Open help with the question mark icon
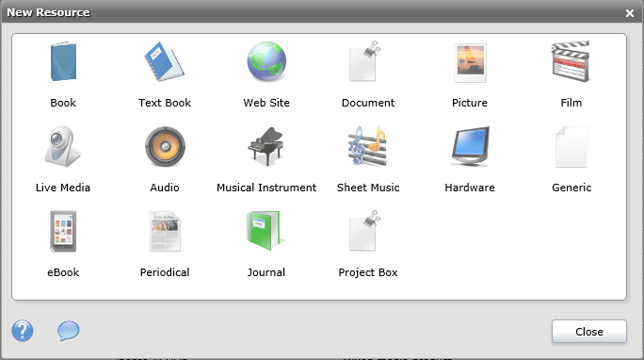 point(23,331)
